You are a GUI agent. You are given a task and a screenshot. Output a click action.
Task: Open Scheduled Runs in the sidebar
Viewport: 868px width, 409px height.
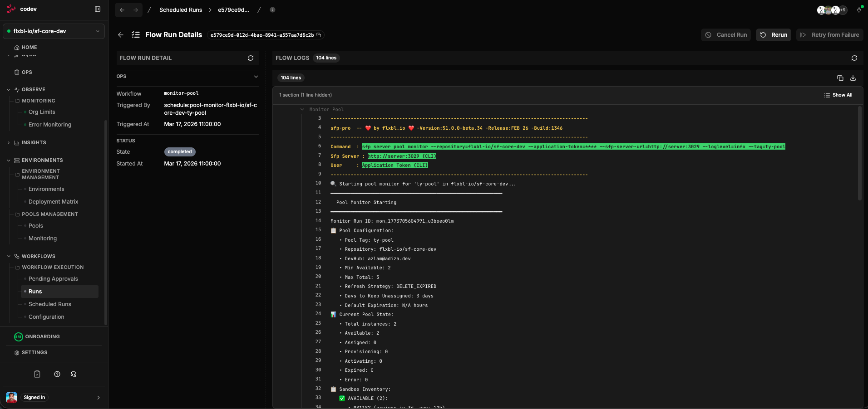point(49,304)
